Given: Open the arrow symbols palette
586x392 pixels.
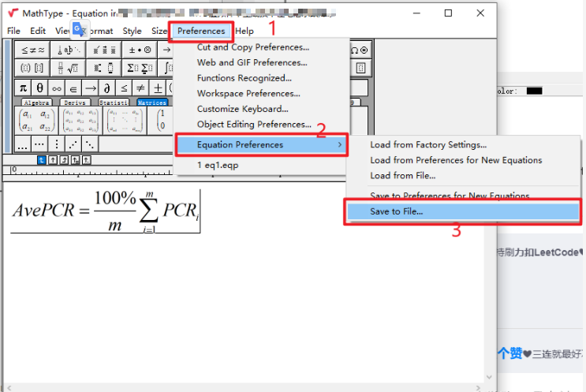Looking at the screenshot, I should click(166, 50).
